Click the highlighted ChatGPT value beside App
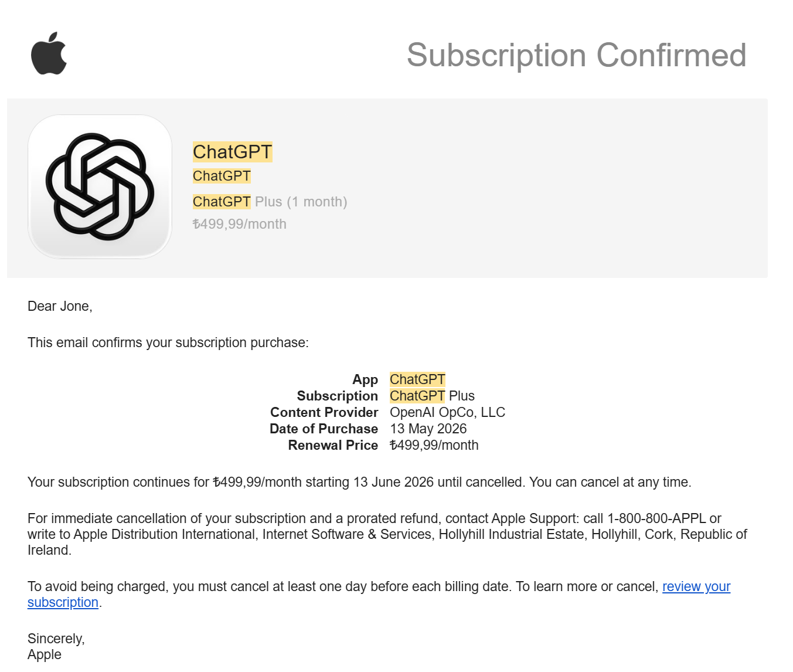This screenshot has height=672, width=793. (x=417, y=379)
